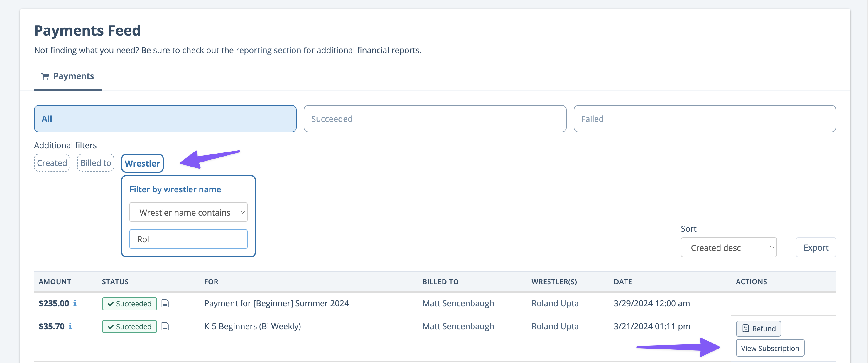Click the date 3/29/2024 12:00 am
868x363 pixels.
point(652,303)
